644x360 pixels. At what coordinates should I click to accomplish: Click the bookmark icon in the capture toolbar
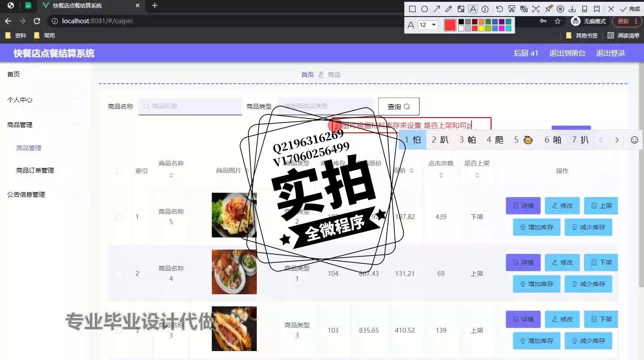click(597, 9)
